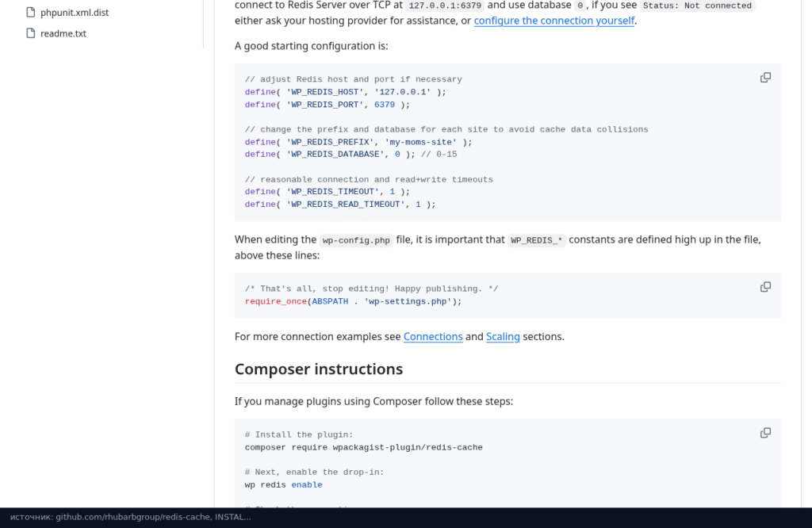This screenshot has height=528, width=812.
Task: Click the comment '// adjust Redis host and port'
Action: pyautogui.click(x=353, y=79)
